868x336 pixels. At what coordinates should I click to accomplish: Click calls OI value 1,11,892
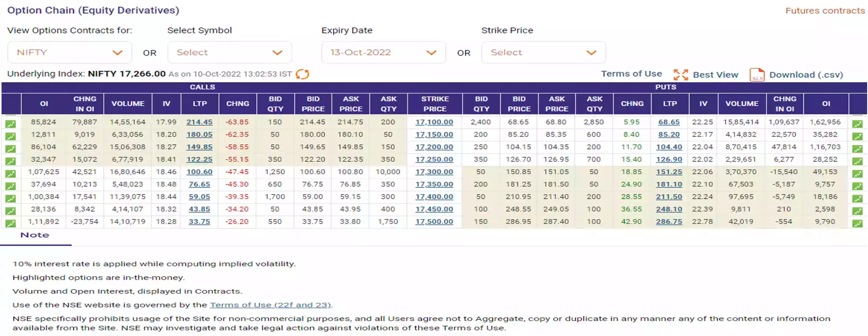coord(43,222)
